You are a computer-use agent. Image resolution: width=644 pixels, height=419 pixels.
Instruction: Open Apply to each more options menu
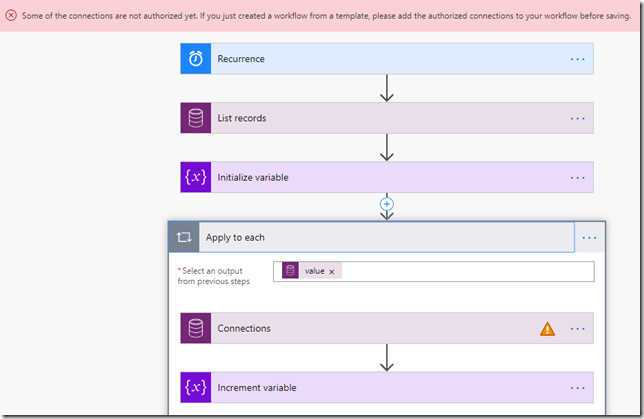[x=589, y=237]
